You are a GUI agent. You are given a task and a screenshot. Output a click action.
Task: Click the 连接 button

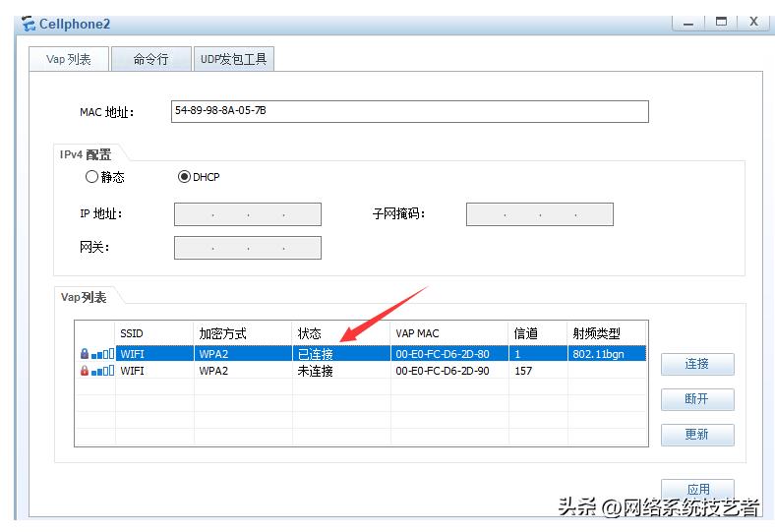pos(697,364)
